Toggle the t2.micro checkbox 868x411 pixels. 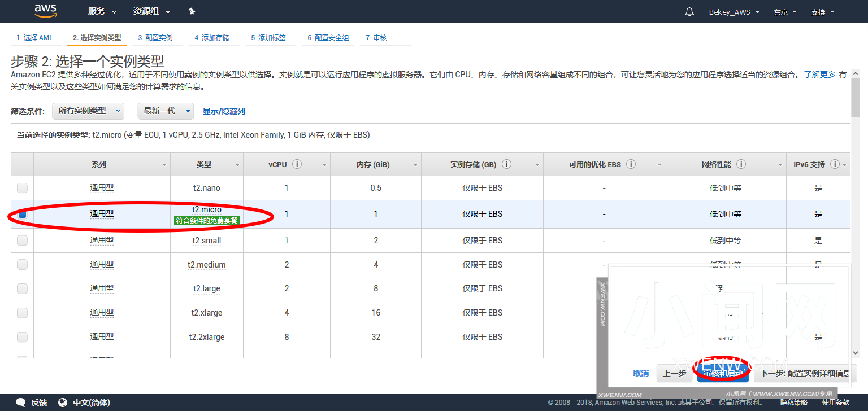click(22, 215)
